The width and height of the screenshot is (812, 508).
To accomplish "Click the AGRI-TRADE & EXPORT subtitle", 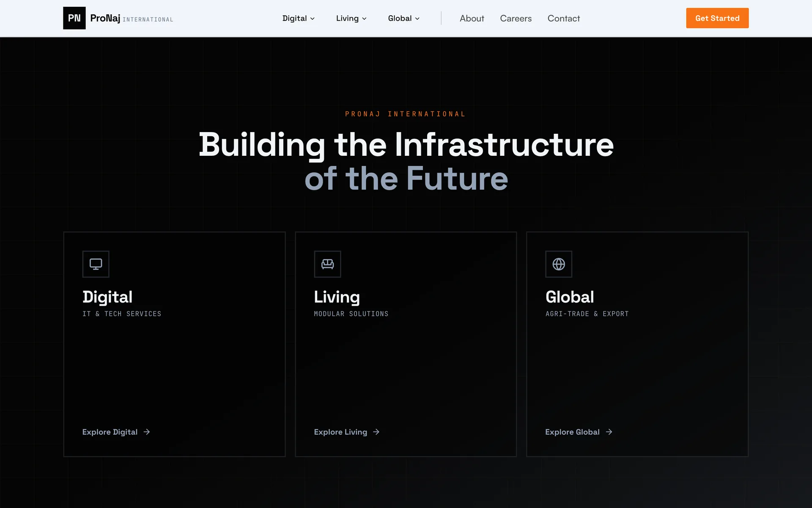I will click(587, 314).
